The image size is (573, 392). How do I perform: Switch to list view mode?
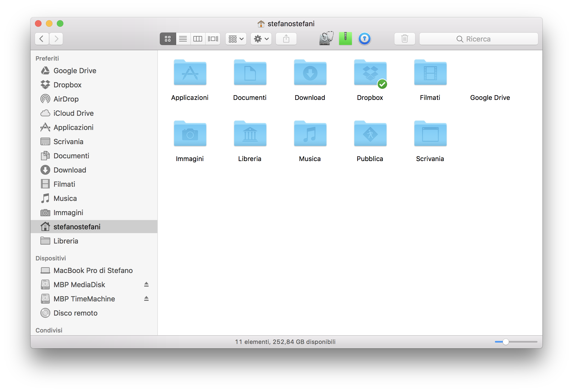[183, 39]
